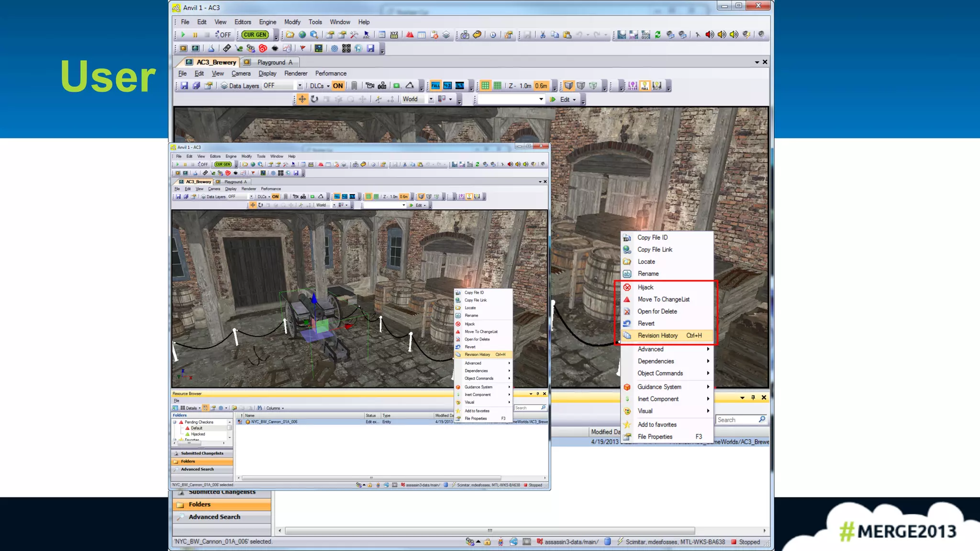The width and height of the screenshot is (980, 551).
Task: Click the blue gear icon in the large window second toolbar
Action: [334, 48]
